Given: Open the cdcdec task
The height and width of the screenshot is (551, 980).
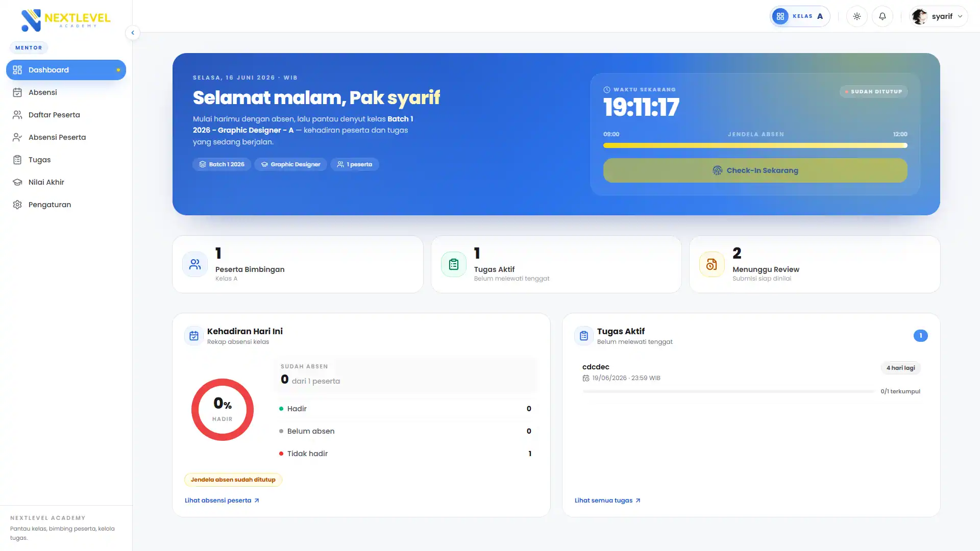Looking at the screenshot, I should pyautogui.click(x=751, y=379).
